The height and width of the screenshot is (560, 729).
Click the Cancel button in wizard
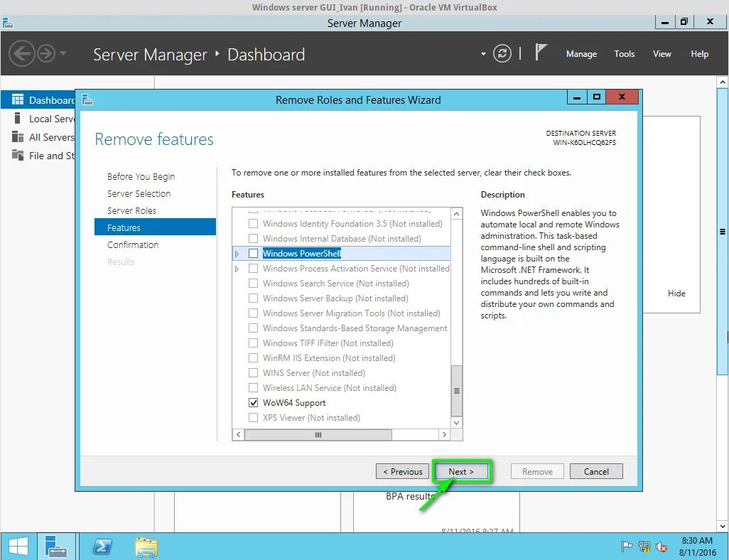tap(596, 472)
